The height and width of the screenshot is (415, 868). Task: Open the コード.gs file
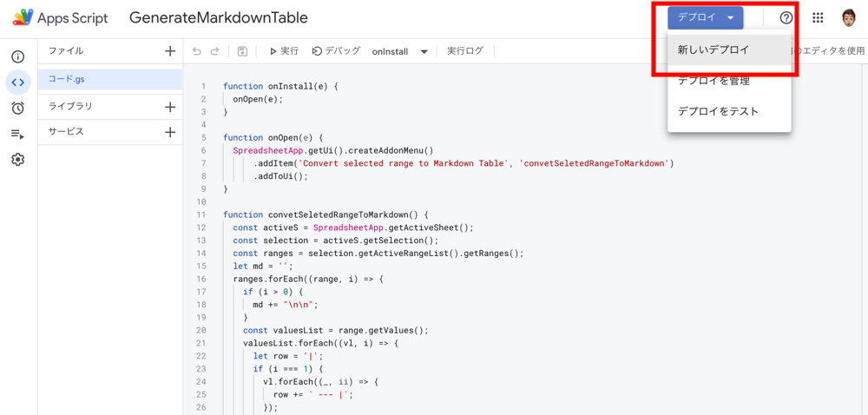(67, 79)
